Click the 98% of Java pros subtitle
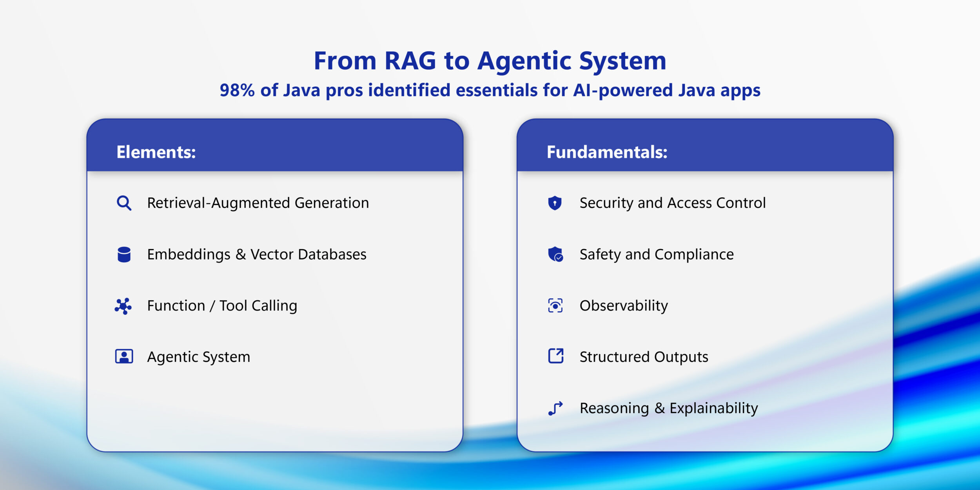The height and width of the screenshot is (490, 980). (490, 91)
